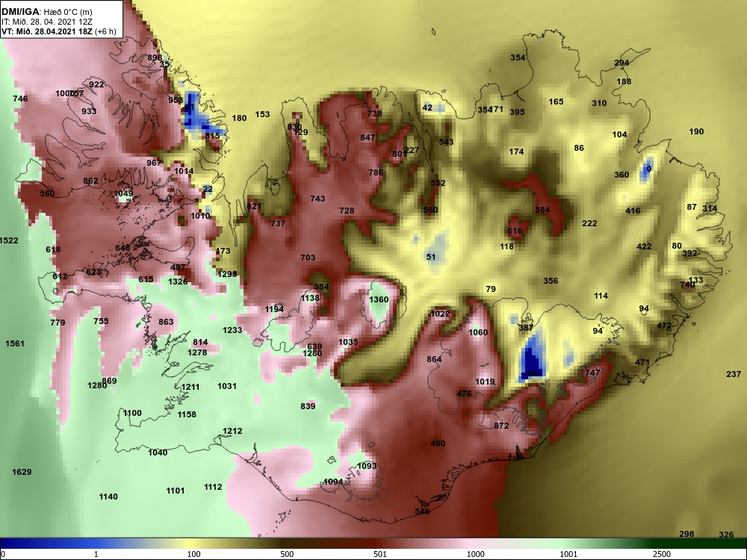
Task: Click the map value '153'
Action: (x=262, y=113)
